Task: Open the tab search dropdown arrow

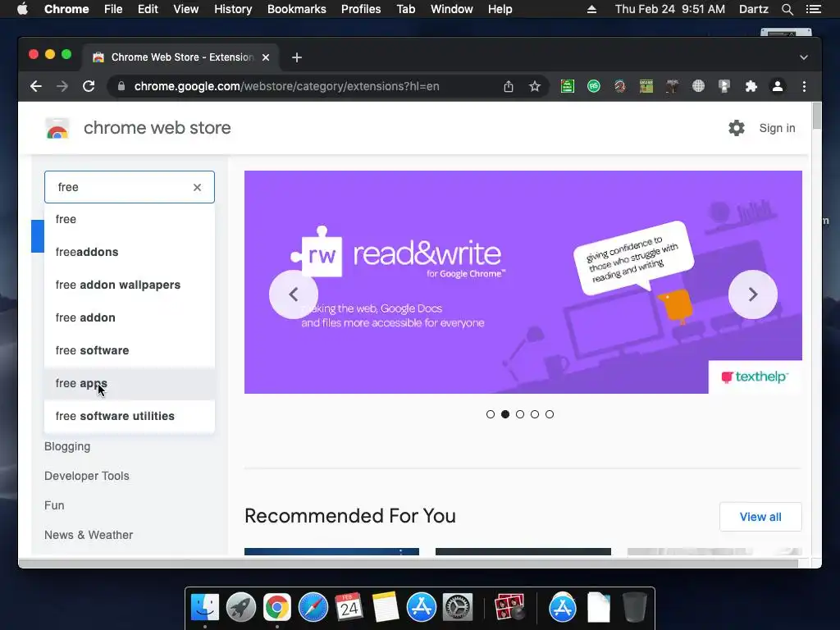Action: 804,57
